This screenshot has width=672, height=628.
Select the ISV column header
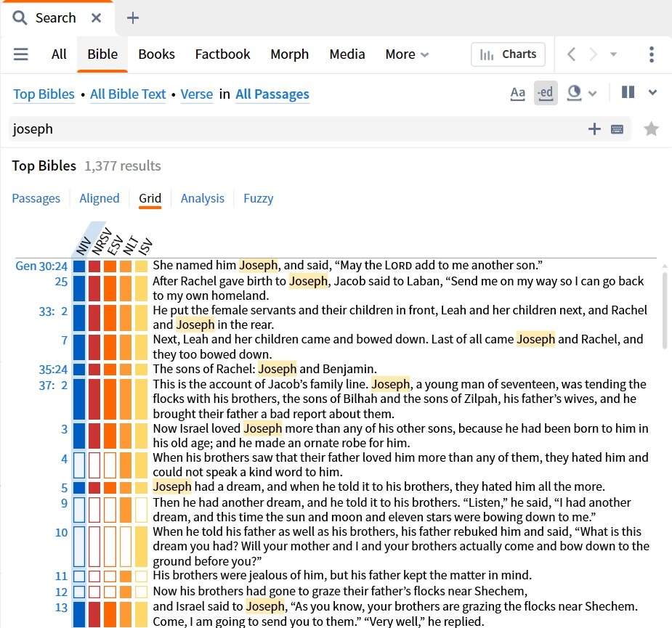[146, 246]
